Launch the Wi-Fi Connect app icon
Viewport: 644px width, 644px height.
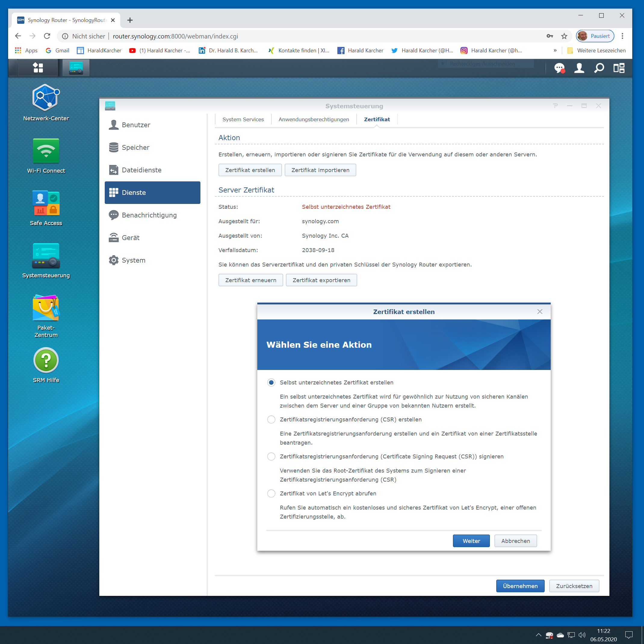point(46,151)
